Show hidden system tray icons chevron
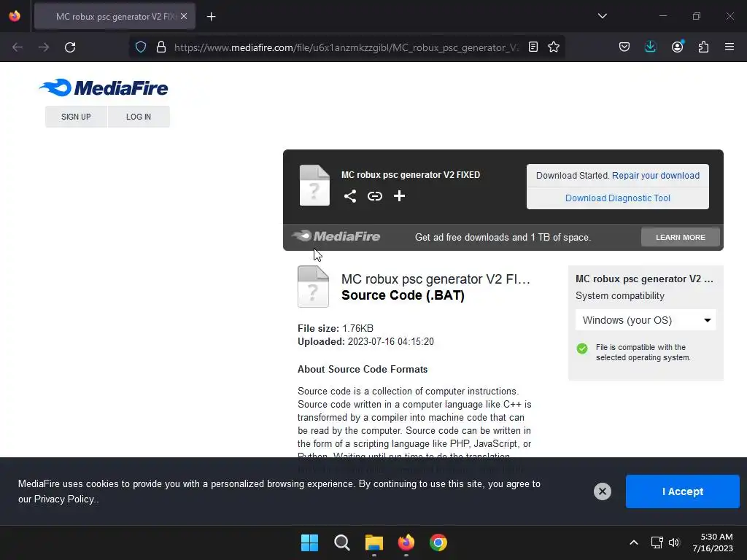747x560 pixels. (x=634, y=542)
